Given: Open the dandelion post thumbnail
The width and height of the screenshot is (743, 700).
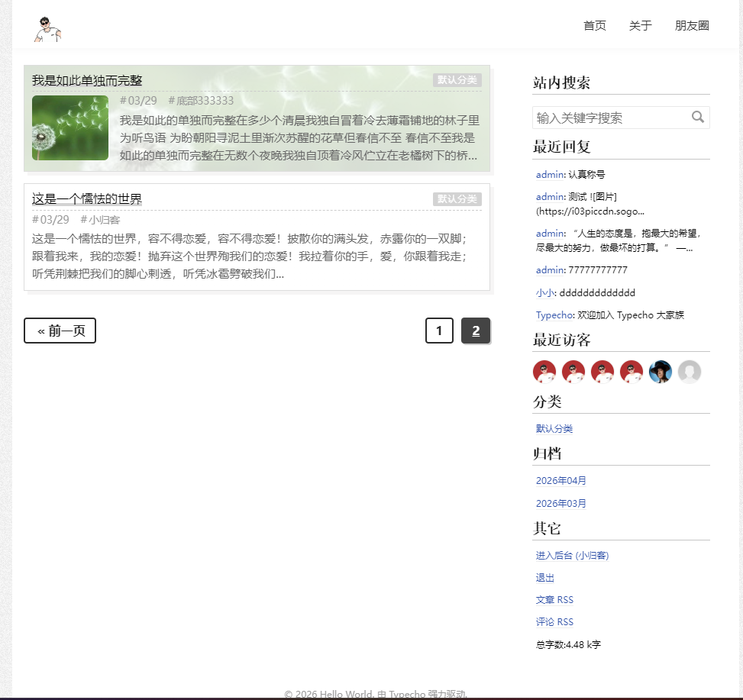Looking at the screenshot, I should tap(70, 127).
